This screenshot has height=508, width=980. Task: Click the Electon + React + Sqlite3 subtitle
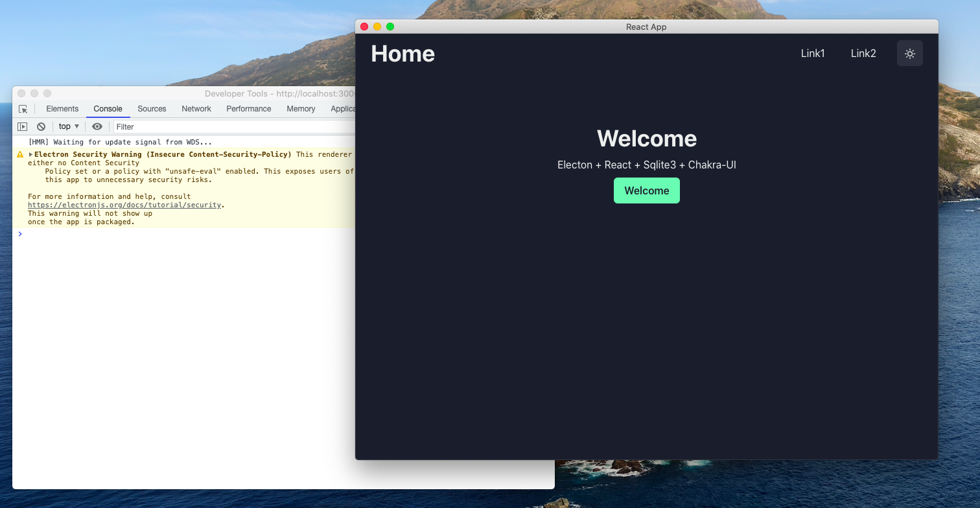pos(647,165)
